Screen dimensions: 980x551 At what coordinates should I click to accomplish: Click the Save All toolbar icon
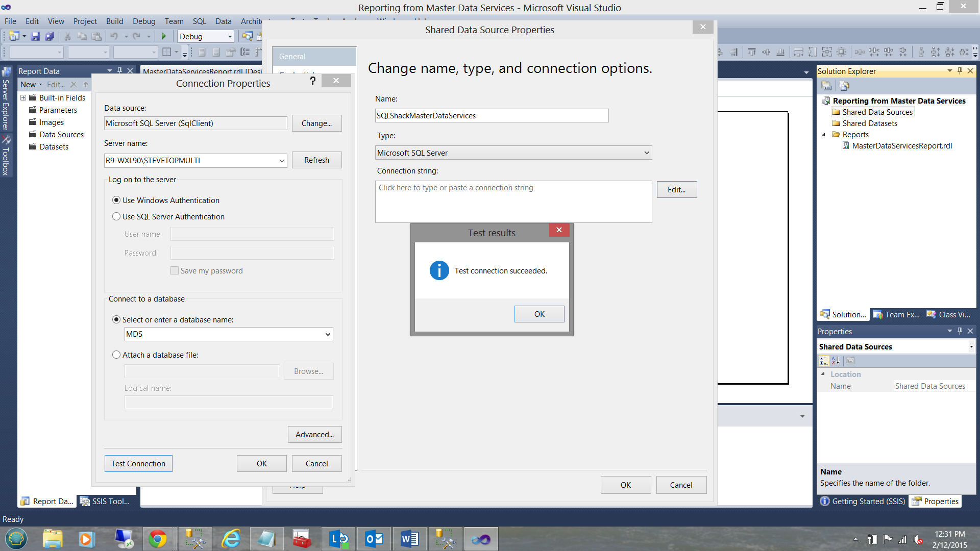click(50, 36)
